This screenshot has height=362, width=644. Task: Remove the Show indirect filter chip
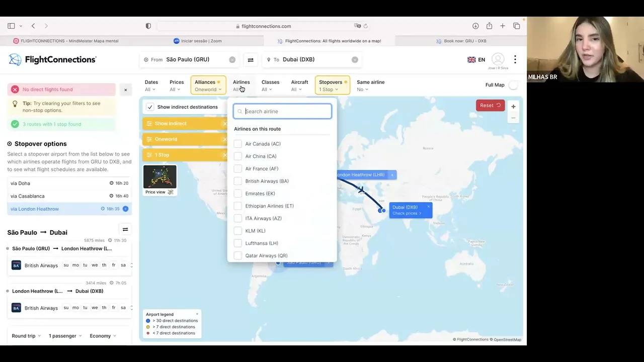coord(224,124)
